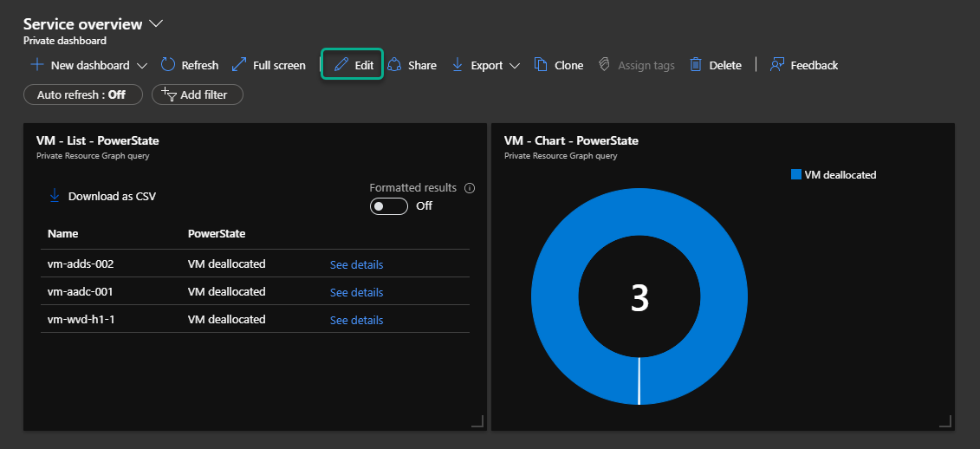Click the Add filter button text

coord(204,95)
